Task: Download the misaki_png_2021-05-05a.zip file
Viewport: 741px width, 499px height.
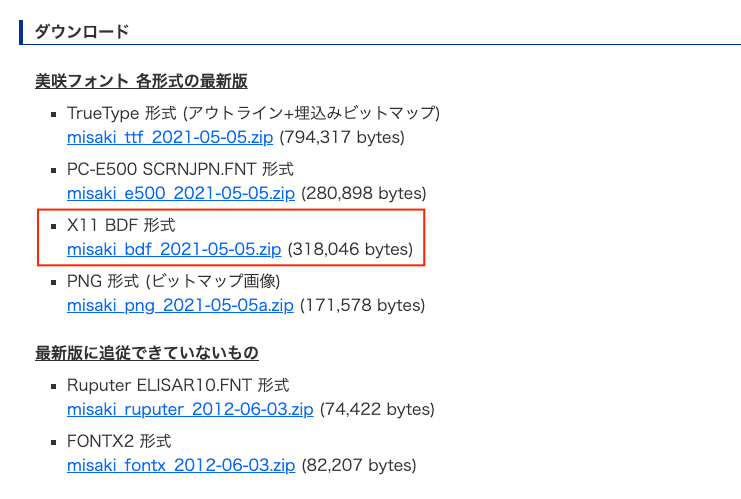Action: (180, 304)
